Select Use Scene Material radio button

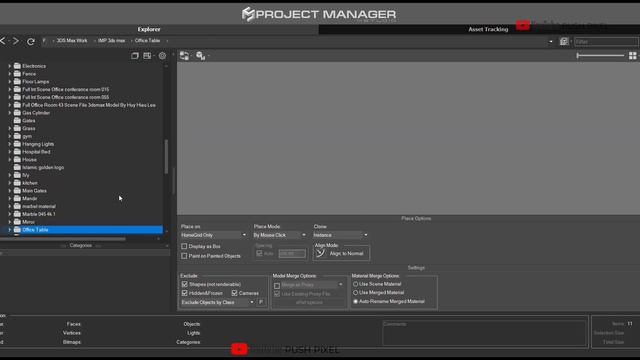355,284
